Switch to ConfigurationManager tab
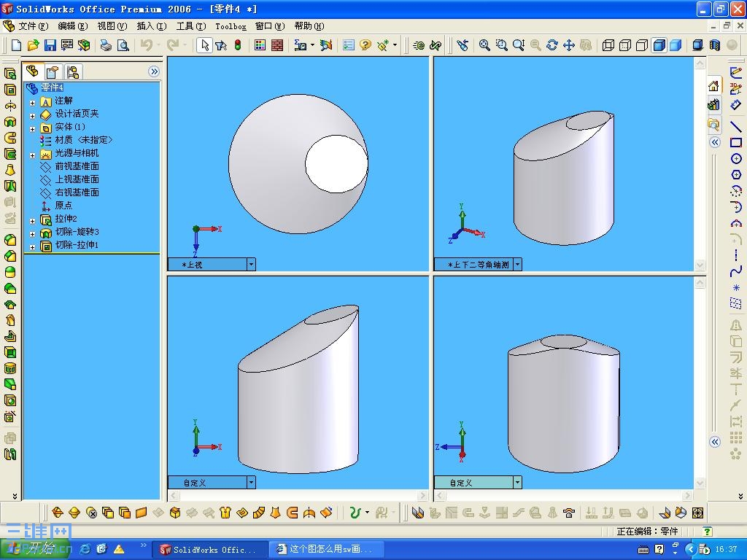Image resolution: width=747 pixels, height=560 pixels. [73, 72]
